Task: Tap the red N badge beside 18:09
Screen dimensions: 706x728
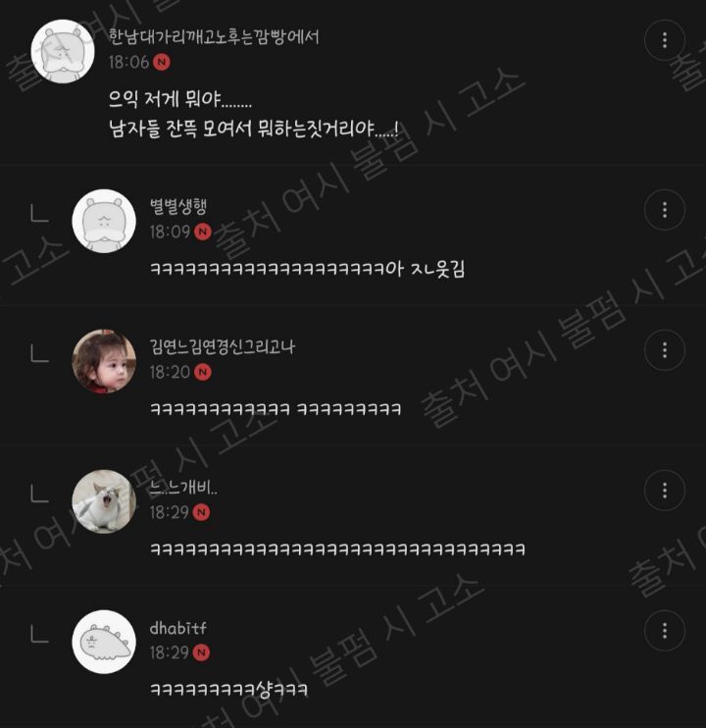Action: point(202,232)
